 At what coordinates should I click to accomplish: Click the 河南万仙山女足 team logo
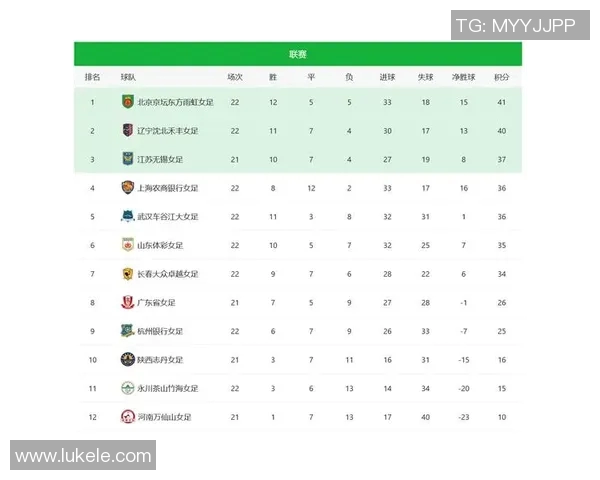tap(127, 417)
